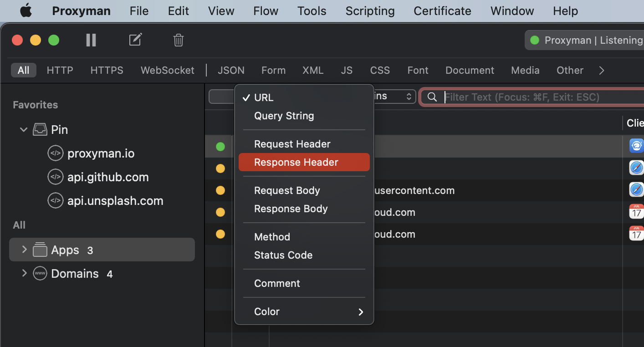Click the api.unsplash.com code icon
Image resolution: width=644 pixels, height=347 pixels.
pyautogui.click(x=55, y=201)
